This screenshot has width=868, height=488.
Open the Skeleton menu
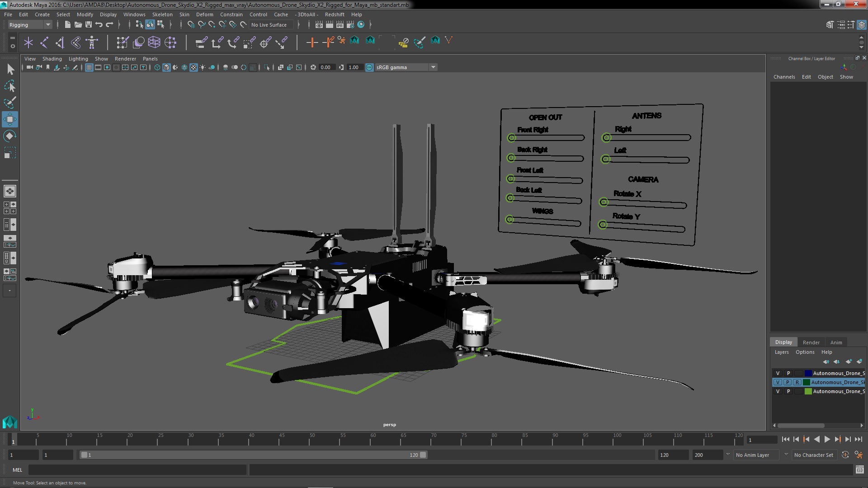[x=162, y=14]
